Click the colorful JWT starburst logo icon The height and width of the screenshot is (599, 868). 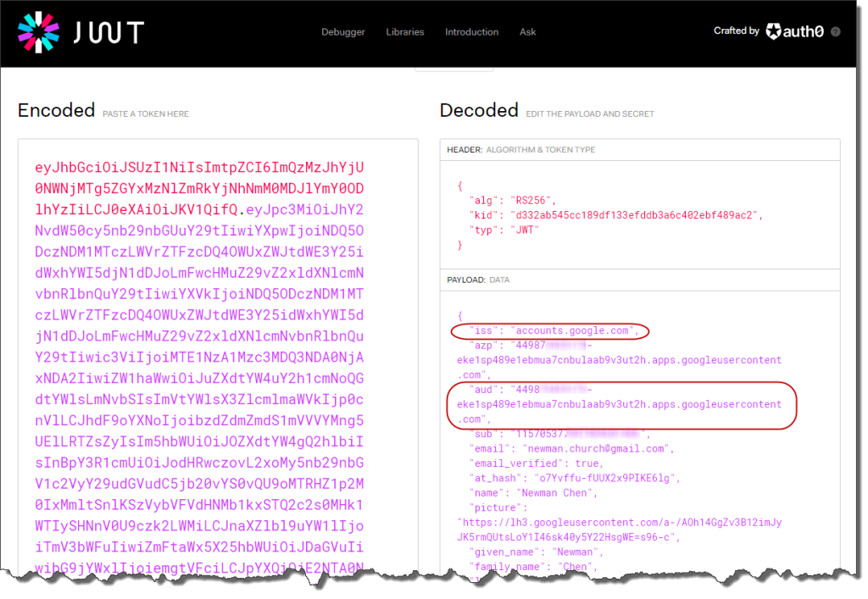pyautogui.click(x=37, y=33)
